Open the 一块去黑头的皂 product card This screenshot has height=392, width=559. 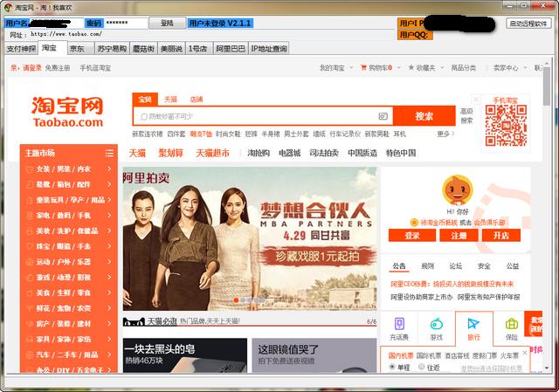185,355
